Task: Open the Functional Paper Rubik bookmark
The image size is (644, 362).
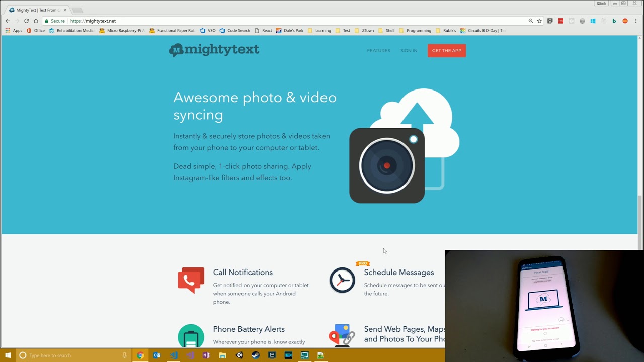Action: [x=172, y=30]
